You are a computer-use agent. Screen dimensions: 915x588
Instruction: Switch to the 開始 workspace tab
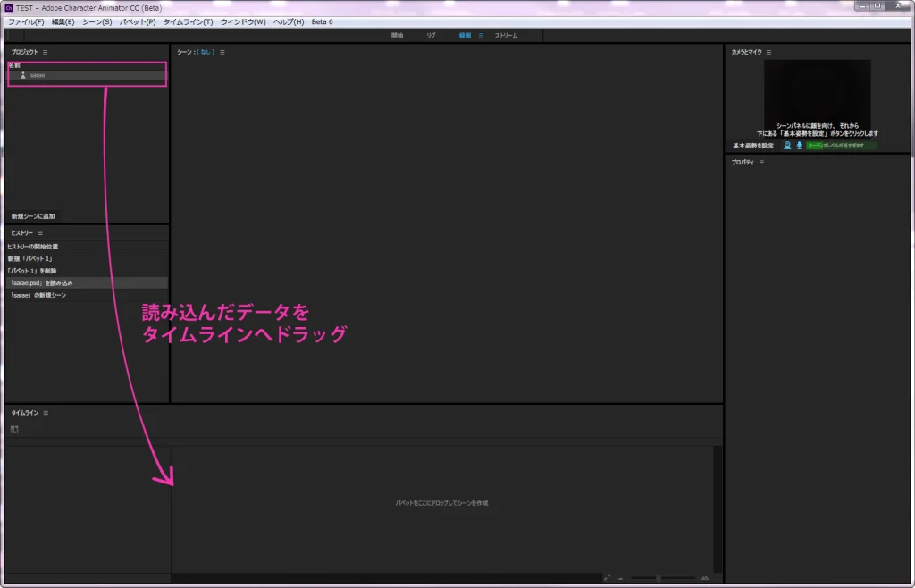[398, 36]
